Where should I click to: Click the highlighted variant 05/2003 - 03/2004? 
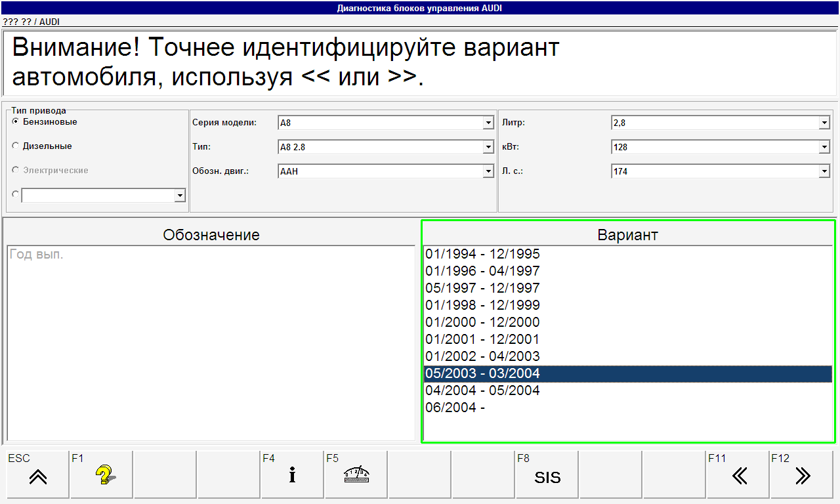627,373
